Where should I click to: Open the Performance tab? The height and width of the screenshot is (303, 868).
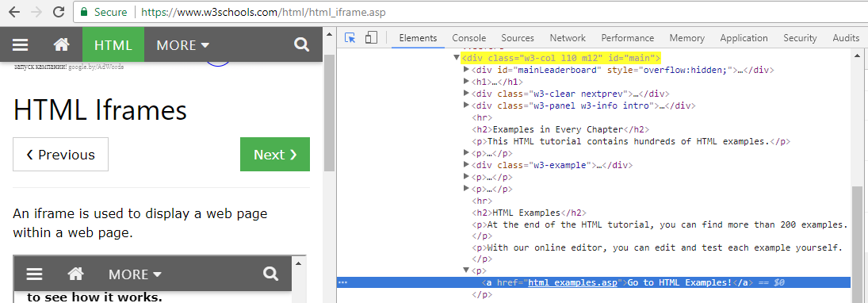628,37
